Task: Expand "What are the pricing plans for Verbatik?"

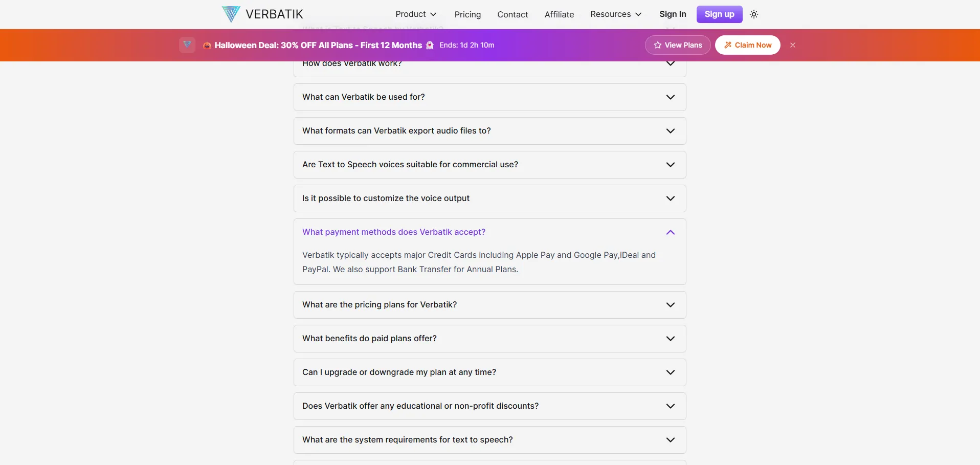Action: tap(489, 305)
